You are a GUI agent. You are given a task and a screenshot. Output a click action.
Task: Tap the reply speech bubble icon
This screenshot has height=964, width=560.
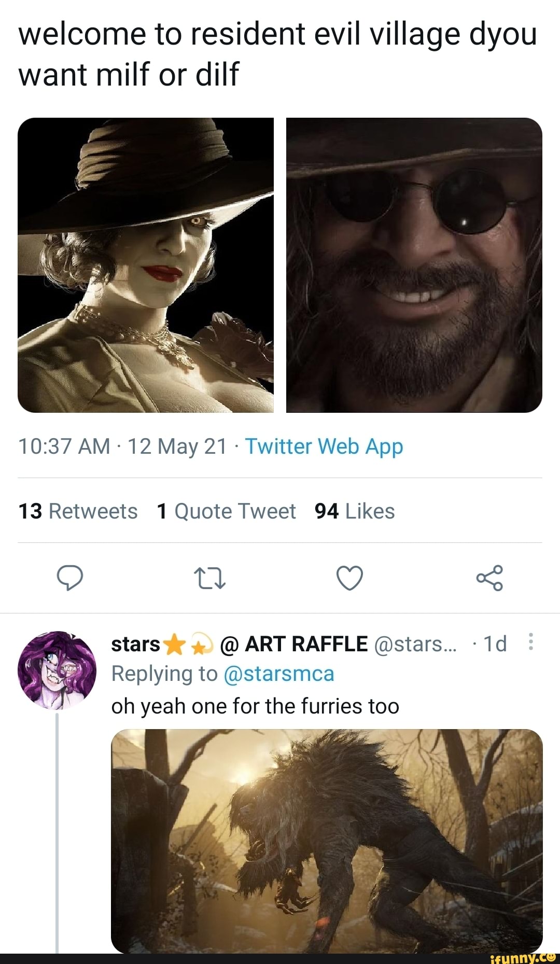(69, 578)
